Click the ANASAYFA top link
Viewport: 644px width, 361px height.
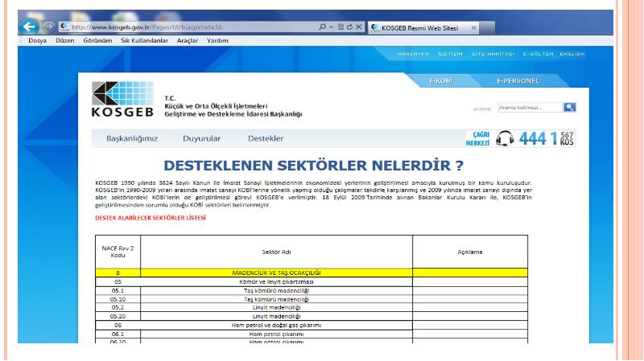tap(413, 54)
